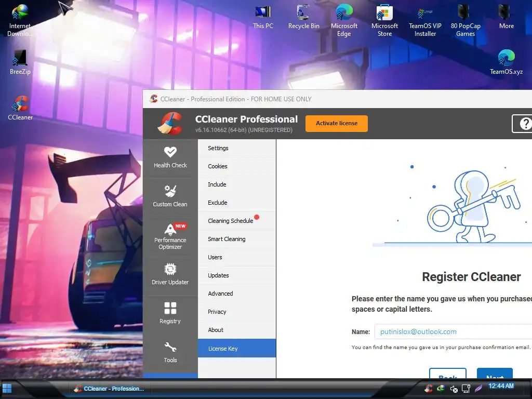The height and width of the screenshot is (399, 532).
Task: Open Cleaning Schedule options page
Action: (x=237, y=221)
